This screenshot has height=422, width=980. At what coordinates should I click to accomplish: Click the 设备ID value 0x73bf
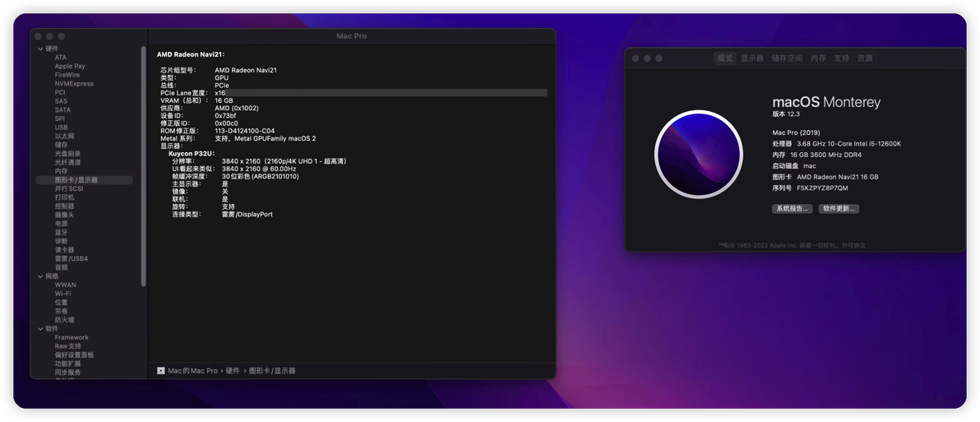pyautogui.click(x=225, y=116)
